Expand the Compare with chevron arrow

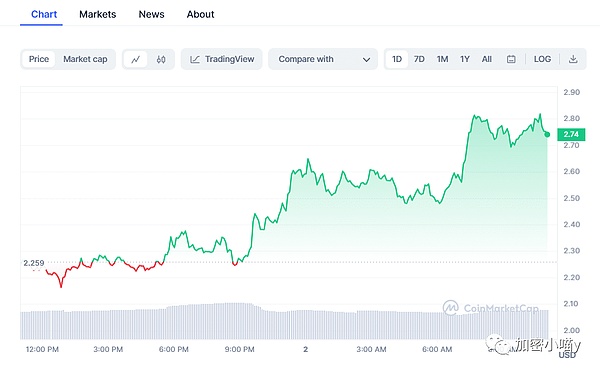(x=366, y=60)
